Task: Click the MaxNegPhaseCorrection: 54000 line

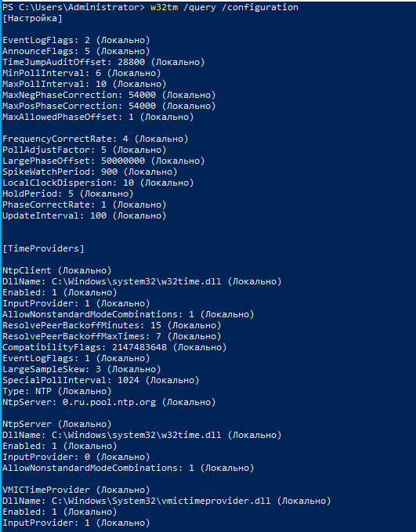Action: [x=109, y=95]
